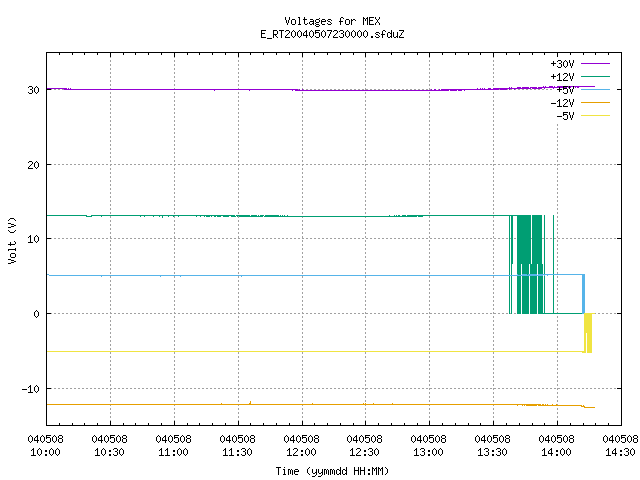Click the blue +5V legend line sample
This screenshot has width=640, height=480.
tap(595, 89)
